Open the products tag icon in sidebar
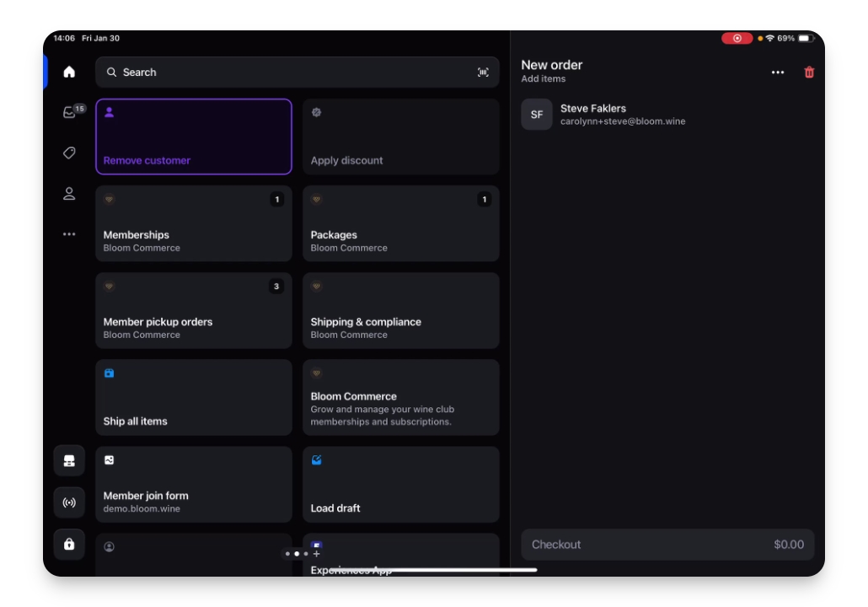The height and width of the screenshot is (607, 868). [x=68, y=153]
